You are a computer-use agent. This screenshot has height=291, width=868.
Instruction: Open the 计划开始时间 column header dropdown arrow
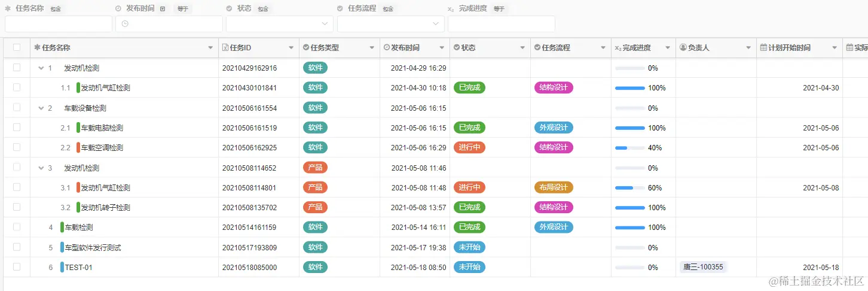click(x=835, y=48)
